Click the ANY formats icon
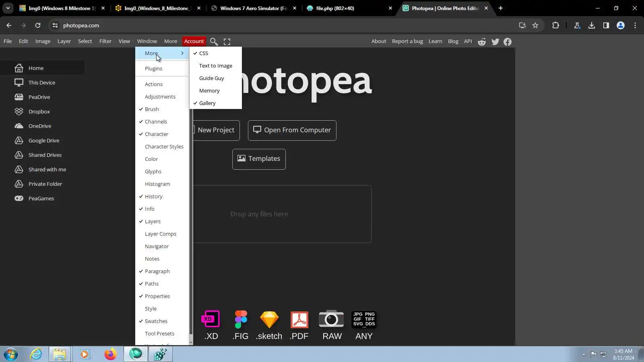The image size is (644, 362). [x=364, y=319]
